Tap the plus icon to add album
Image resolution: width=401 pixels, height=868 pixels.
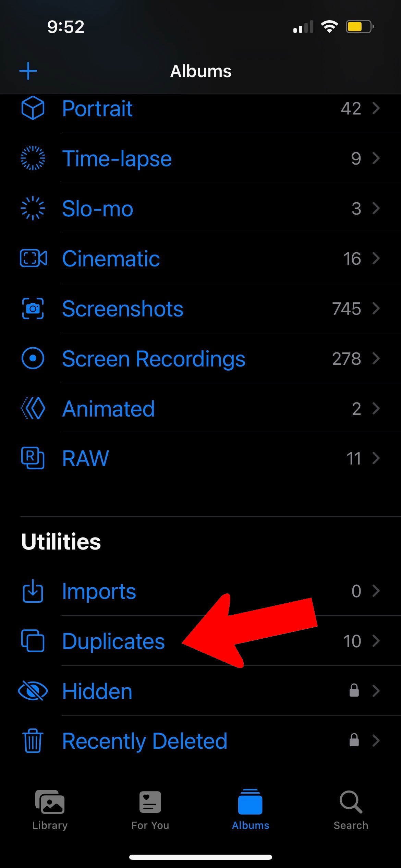coord(28,71)
